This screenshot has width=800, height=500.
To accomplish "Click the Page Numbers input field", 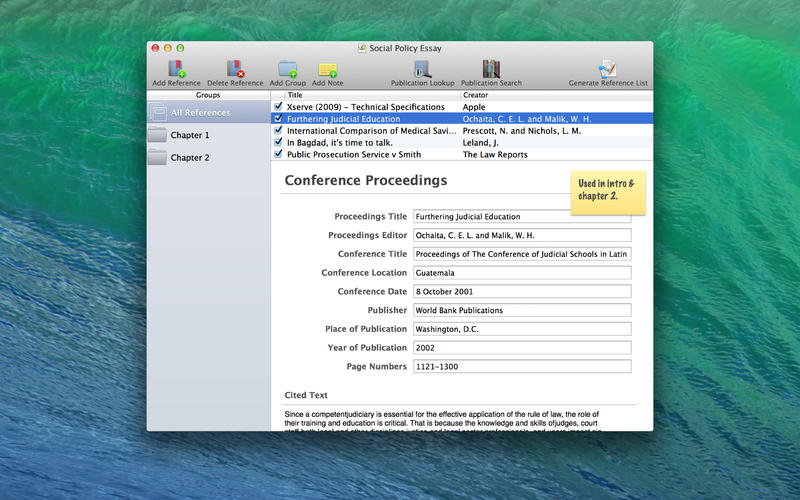I will 521,367.
